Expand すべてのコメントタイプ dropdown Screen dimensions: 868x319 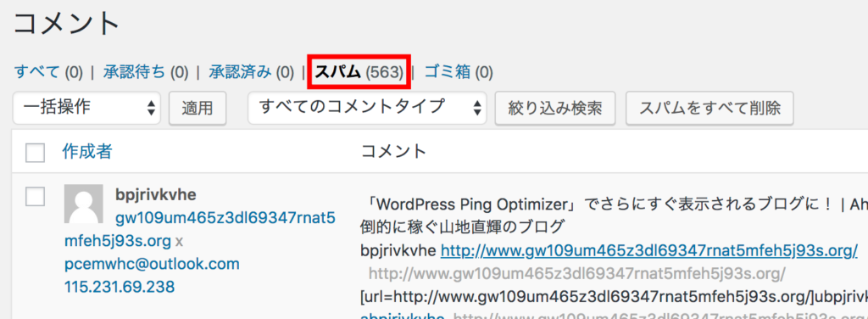pos(368,108)
